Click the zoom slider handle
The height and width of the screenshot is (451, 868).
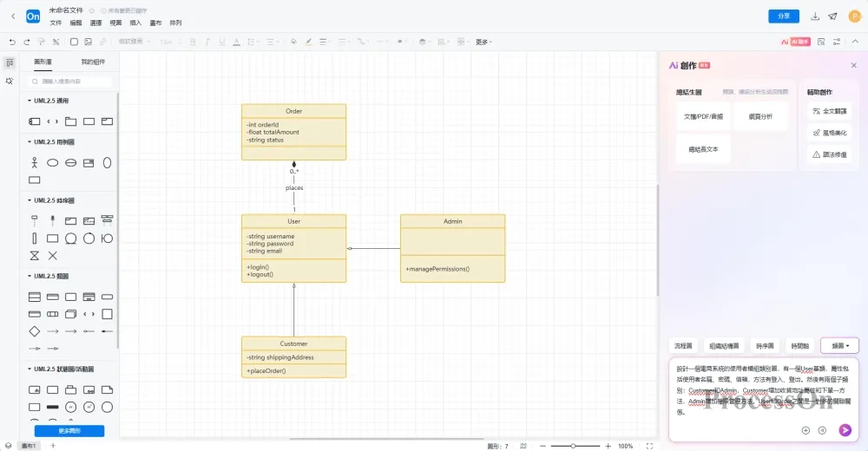[x=573, y=446]
